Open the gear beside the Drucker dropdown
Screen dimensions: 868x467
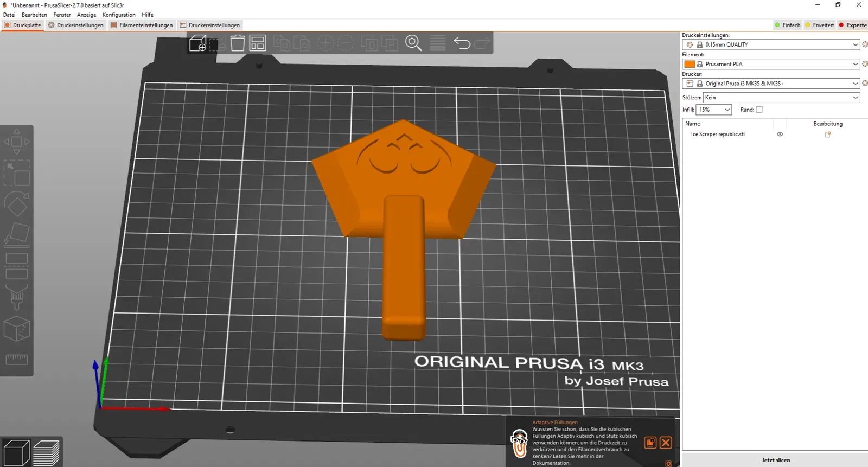click(x=865, y=84)
